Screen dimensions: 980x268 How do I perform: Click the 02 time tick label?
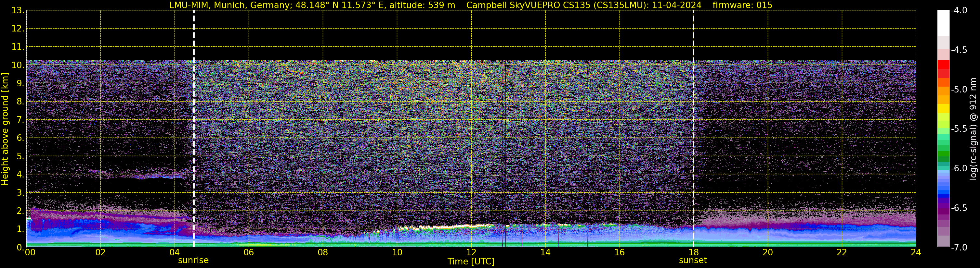100,252
